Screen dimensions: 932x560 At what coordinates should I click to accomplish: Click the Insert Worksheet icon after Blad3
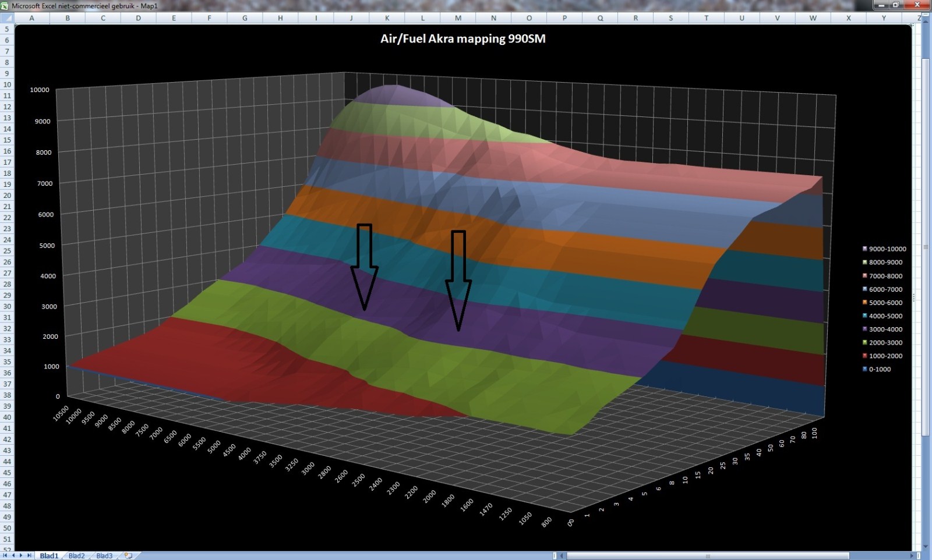[129, 556]
